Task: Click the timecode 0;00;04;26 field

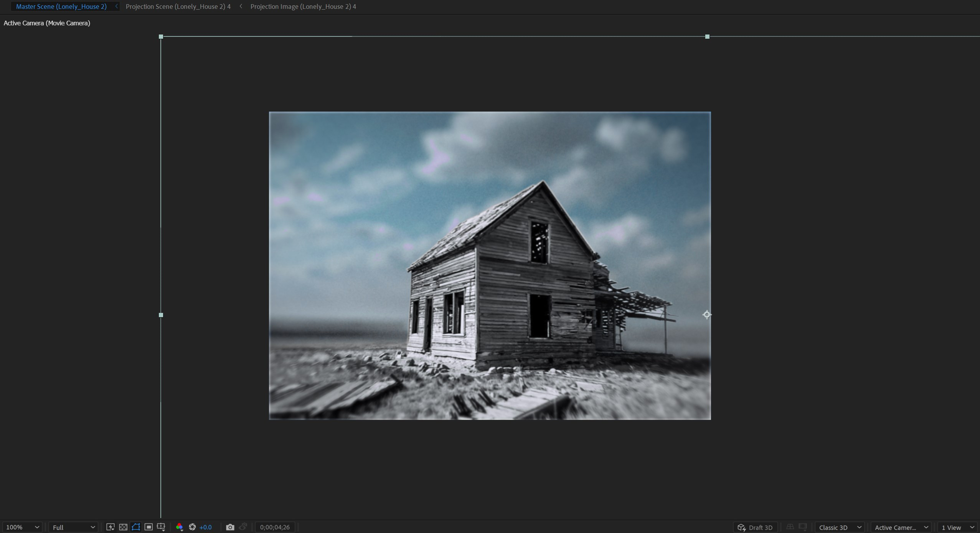Action: click(x=275, y=527)
